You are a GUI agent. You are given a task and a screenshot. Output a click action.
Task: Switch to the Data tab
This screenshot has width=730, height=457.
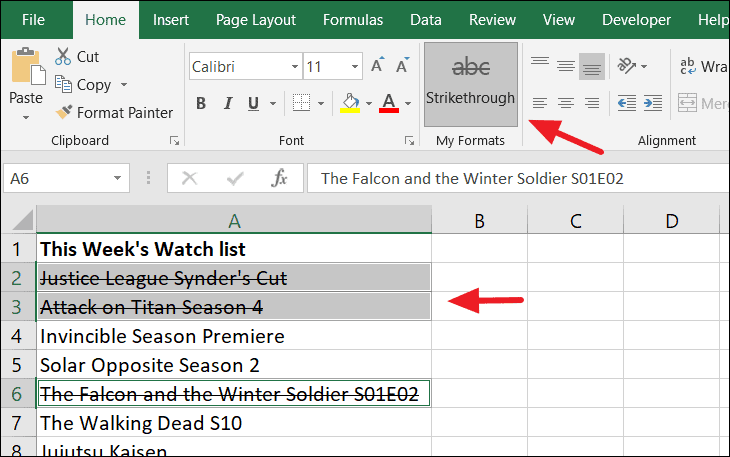click(x=426, y=20)
